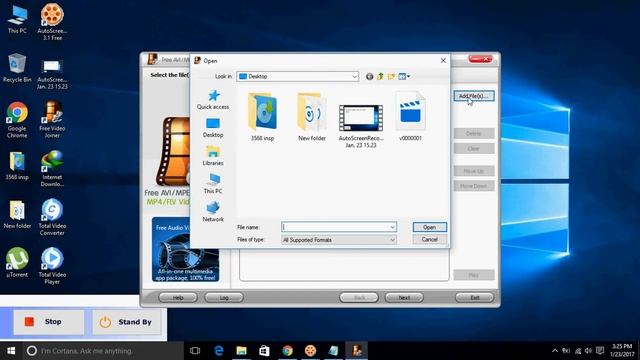Open Task View on the taskbar

[x=195, y=351]
